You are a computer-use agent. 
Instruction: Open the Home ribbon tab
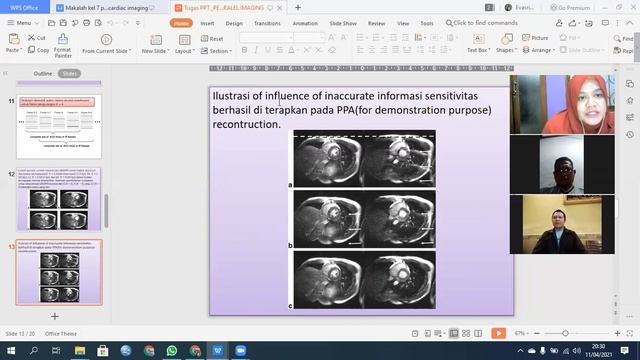pos(181,23)
